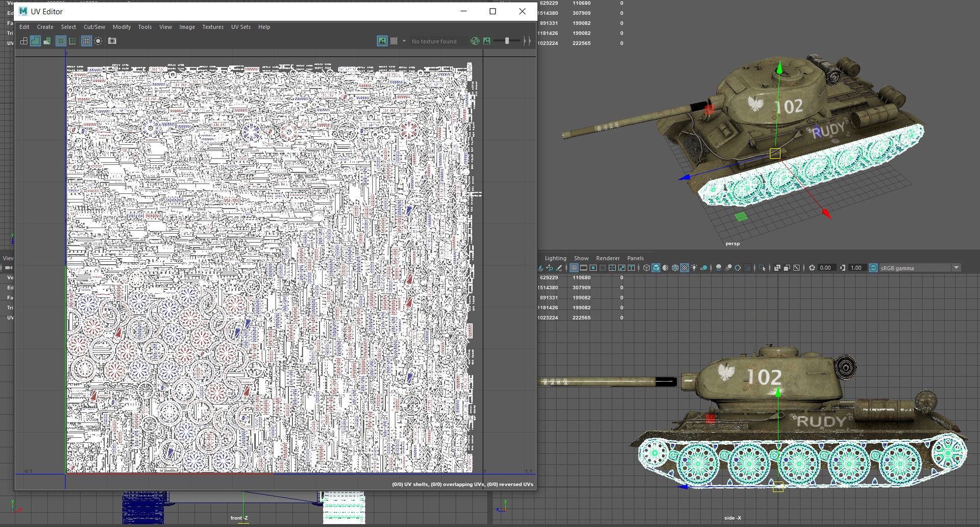
Task: Click the film gate icon in panel toolbar
Action: tap(583, 268)
